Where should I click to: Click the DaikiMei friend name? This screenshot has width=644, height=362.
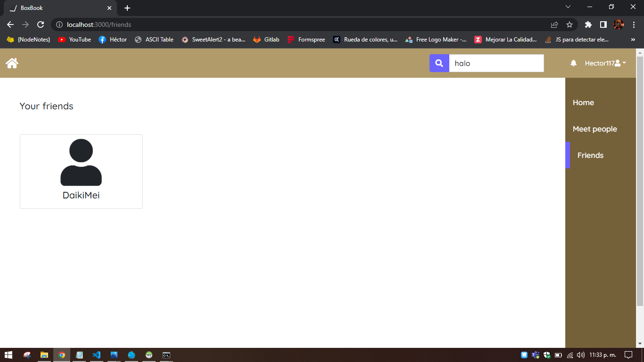81,195
